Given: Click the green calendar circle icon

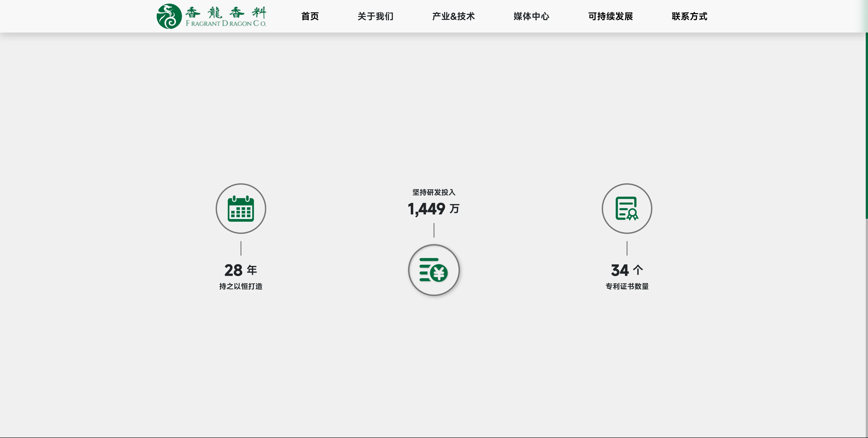Looking at the screenshot, I should pyautogui.click(x=241, y=209).
